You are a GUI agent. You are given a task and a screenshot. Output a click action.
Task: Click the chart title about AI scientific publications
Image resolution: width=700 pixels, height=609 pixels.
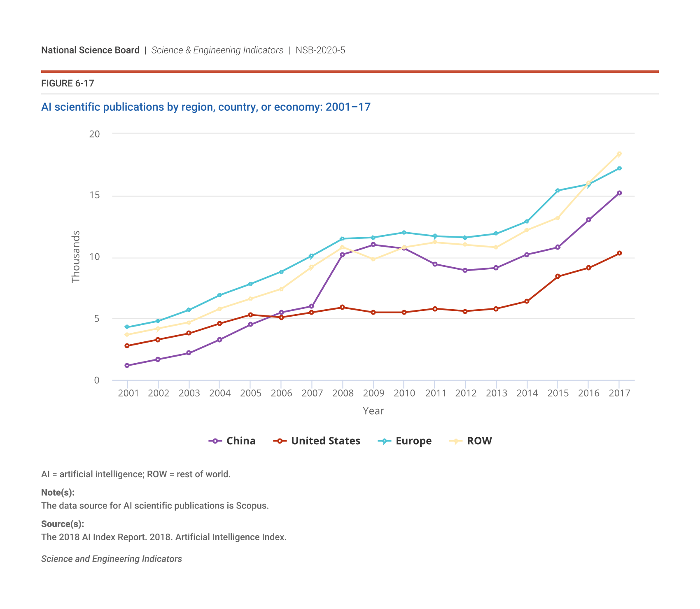[206, 107]
